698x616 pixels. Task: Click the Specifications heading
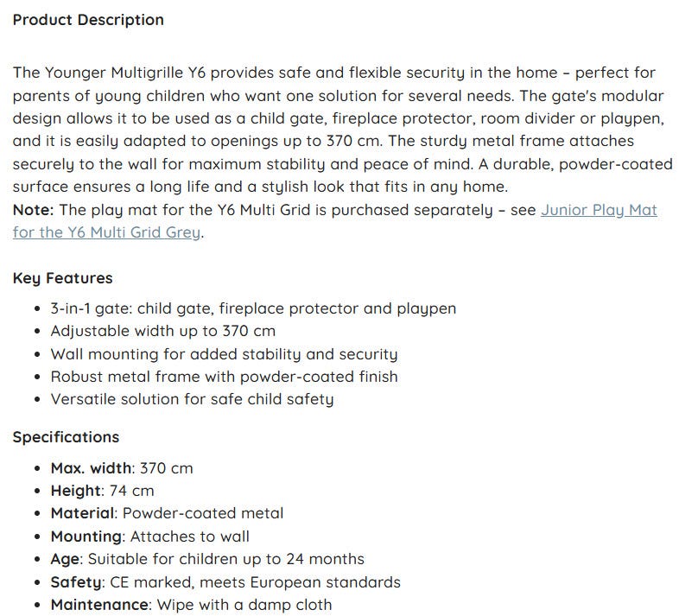[x=66, y=437]
